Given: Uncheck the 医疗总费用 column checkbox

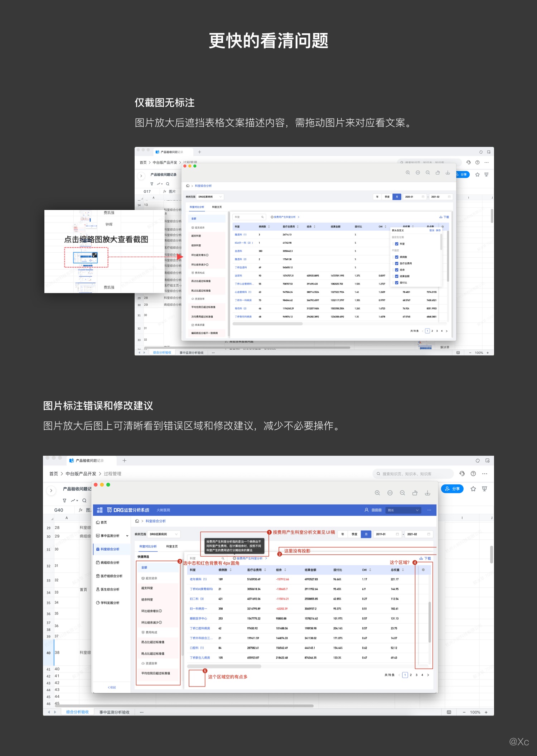Looking at the screenshot, I should (397, 263).
